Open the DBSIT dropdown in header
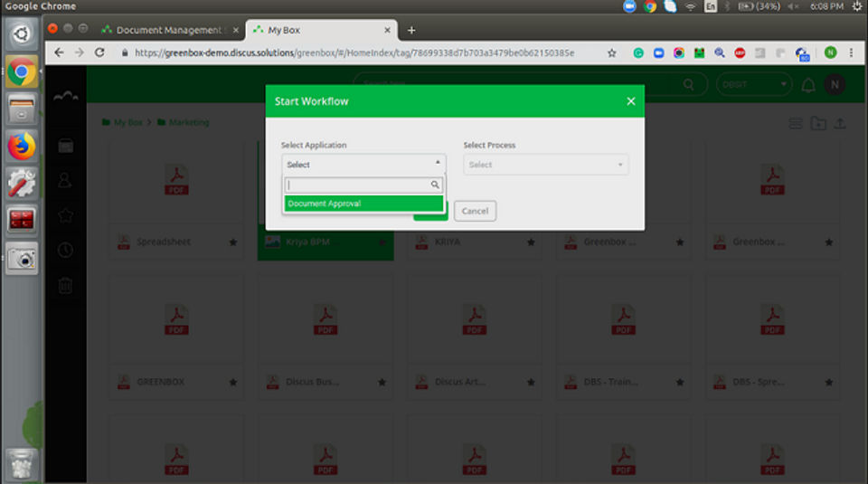The height and width of the screenshot is (484, 868). point(753,84)
